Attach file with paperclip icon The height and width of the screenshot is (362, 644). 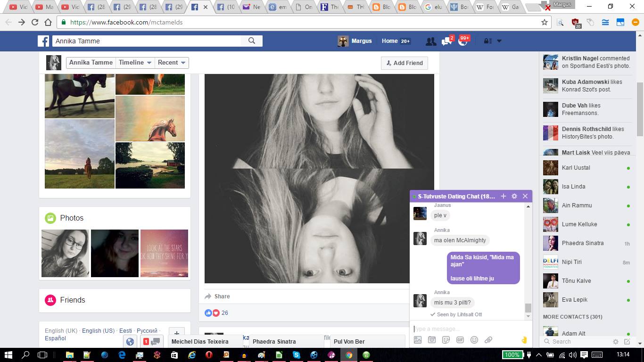click(x=488, y=340)
